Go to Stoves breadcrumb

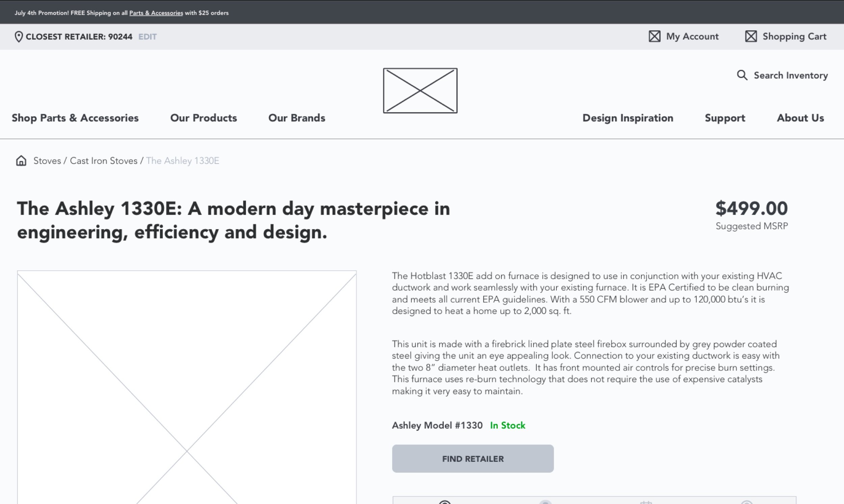click(47, 161)
